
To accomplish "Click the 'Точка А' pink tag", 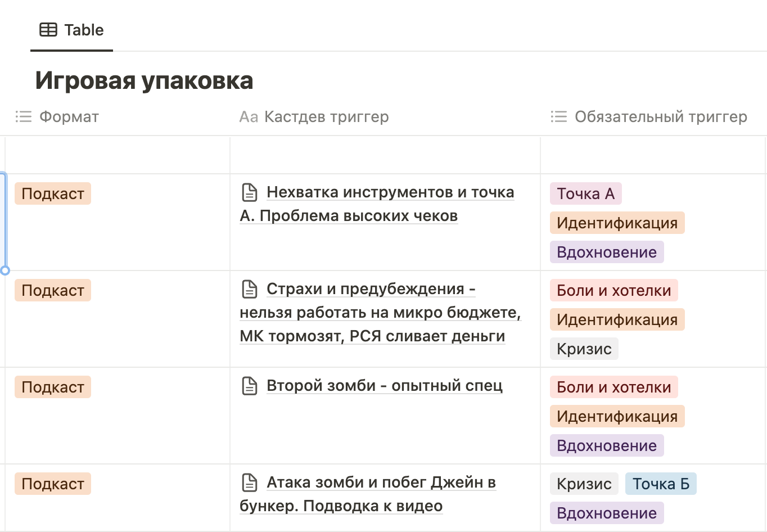I will (x=585, y=193).
